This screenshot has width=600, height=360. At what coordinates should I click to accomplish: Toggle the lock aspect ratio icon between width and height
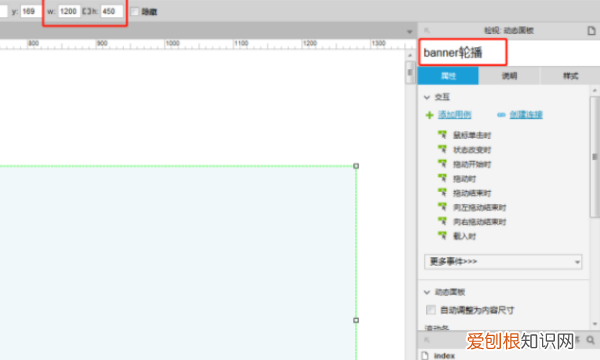coord(86,11)
